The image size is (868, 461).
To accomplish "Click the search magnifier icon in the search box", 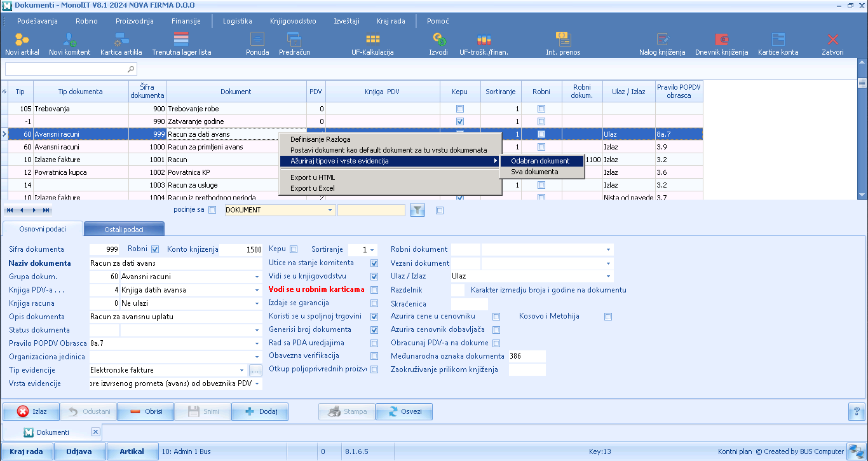I will point(131,69).
